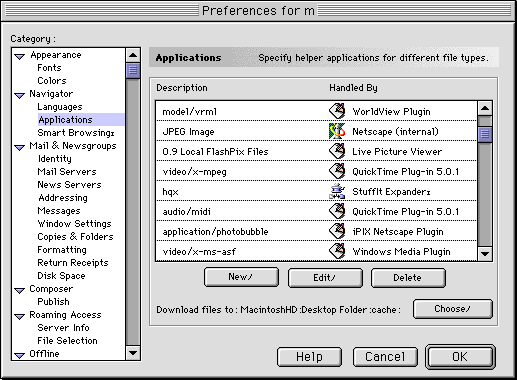This screenshot has height=380, width=517.
Task: Collapse the Composer disclosure triangle
Action: click(20, 291)
